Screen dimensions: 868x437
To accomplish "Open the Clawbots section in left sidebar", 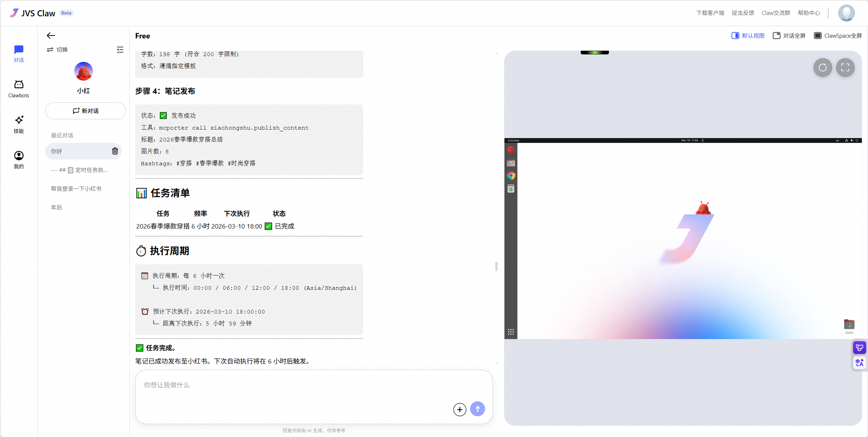I will click(19, 88).
